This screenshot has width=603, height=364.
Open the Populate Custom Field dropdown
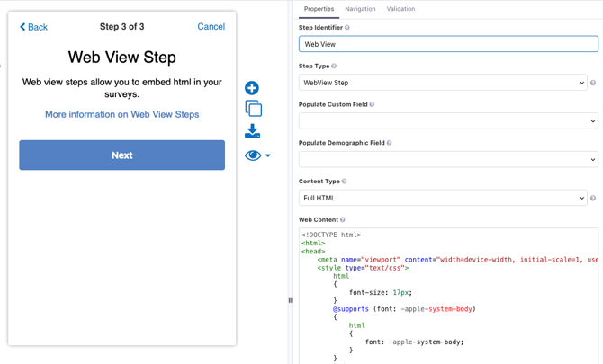coord(448,121)
